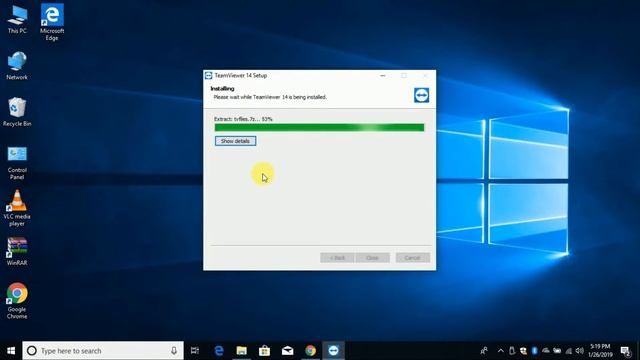Open the Windows Start menu

click(x=11, y=351)
